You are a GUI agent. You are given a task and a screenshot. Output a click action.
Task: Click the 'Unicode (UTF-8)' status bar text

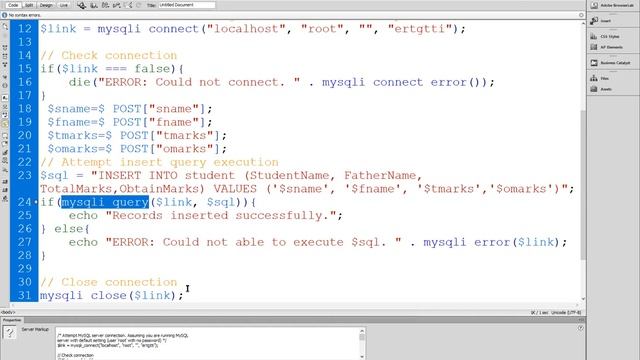566,313
